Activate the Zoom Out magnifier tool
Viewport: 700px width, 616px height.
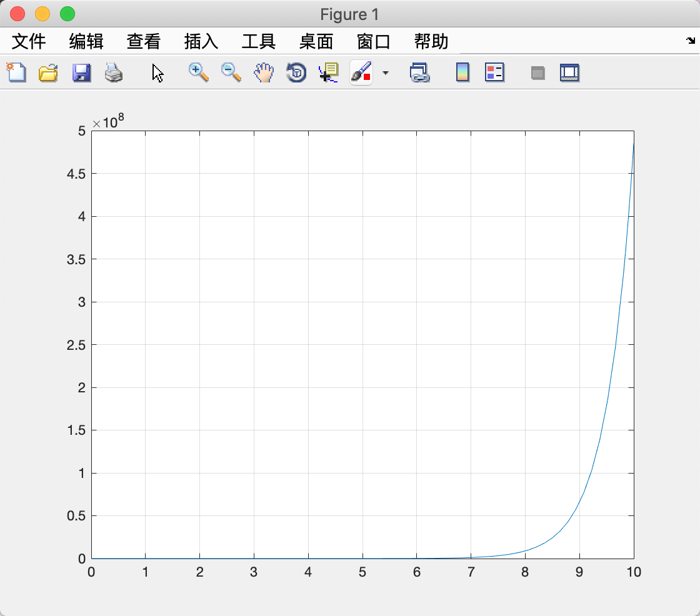[x=231, y=72]
